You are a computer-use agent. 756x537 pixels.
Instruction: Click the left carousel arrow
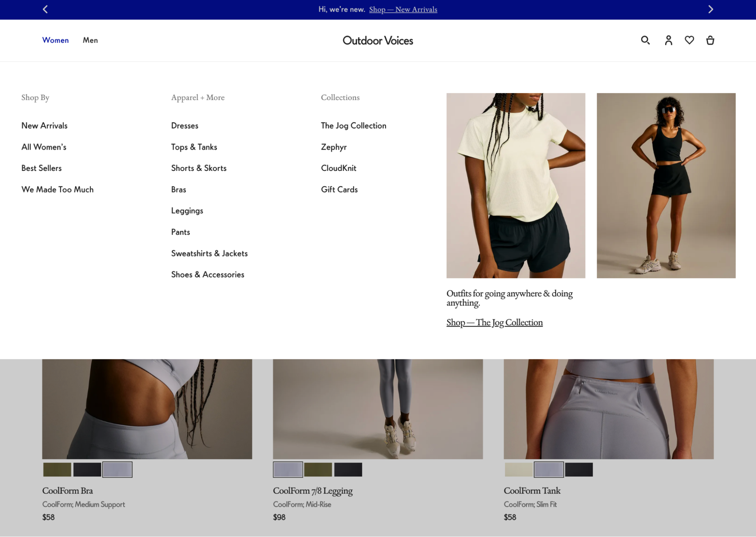(45, 9)
